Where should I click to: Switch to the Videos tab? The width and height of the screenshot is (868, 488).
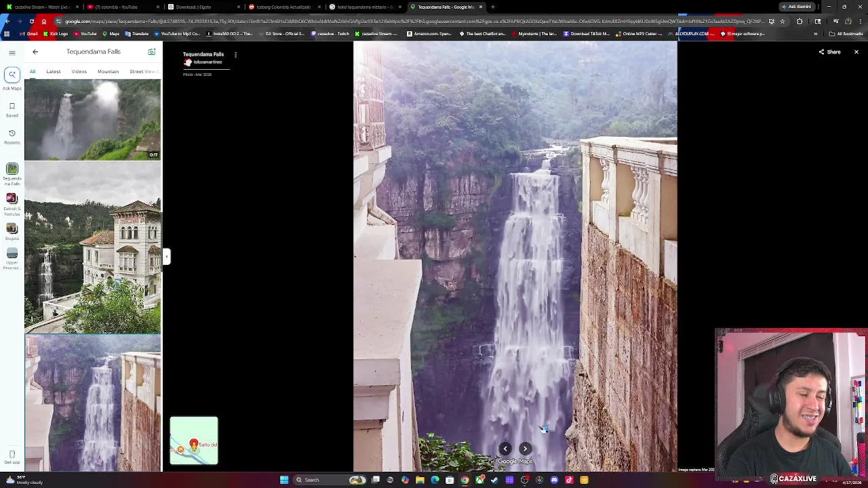[79, 71]
